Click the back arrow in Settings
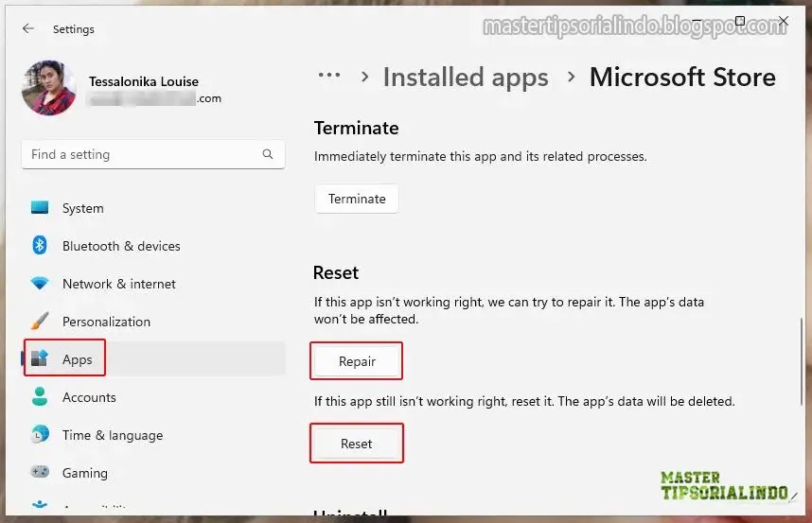This screenshot has height=523, width=812. click(x=28, y=29)
